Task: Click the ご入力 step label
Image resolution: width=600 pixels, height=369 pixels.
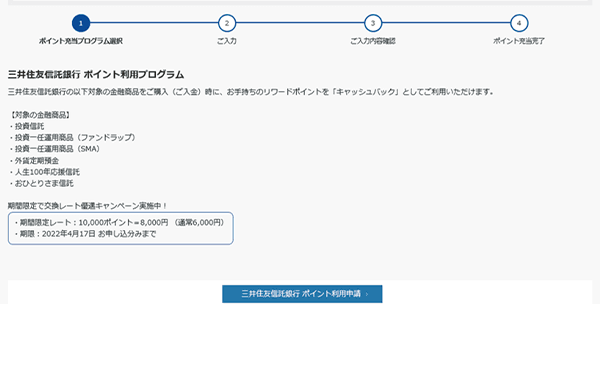Action: 227,41
